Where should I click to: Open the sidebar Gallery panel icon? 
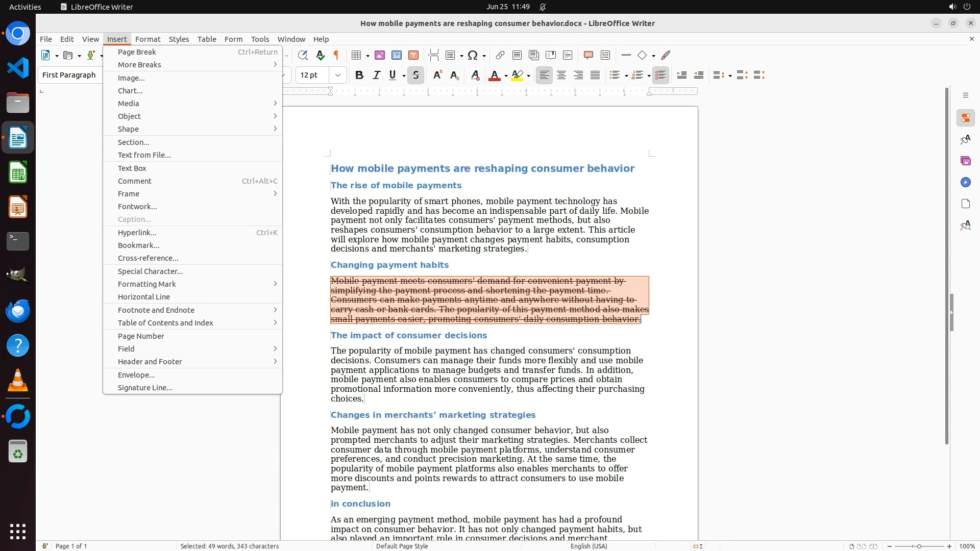965,161
